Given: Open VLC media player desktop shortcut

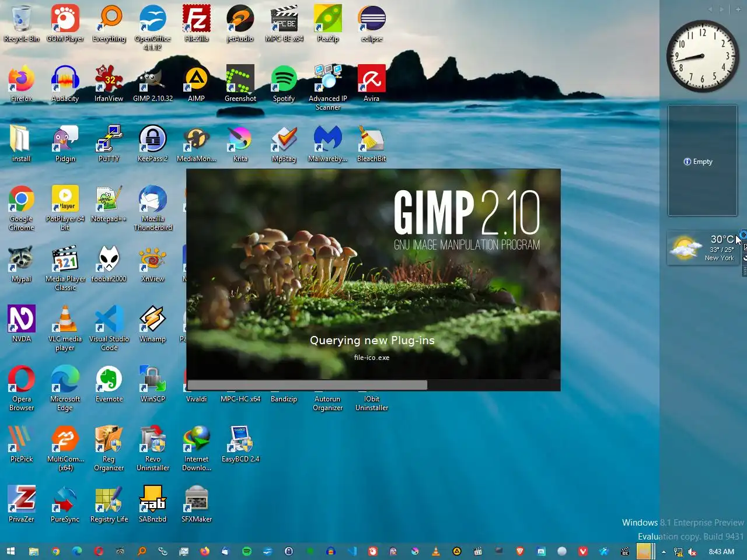Looking at the screenshot, I should pyautogui.click(x=65, y=328).
